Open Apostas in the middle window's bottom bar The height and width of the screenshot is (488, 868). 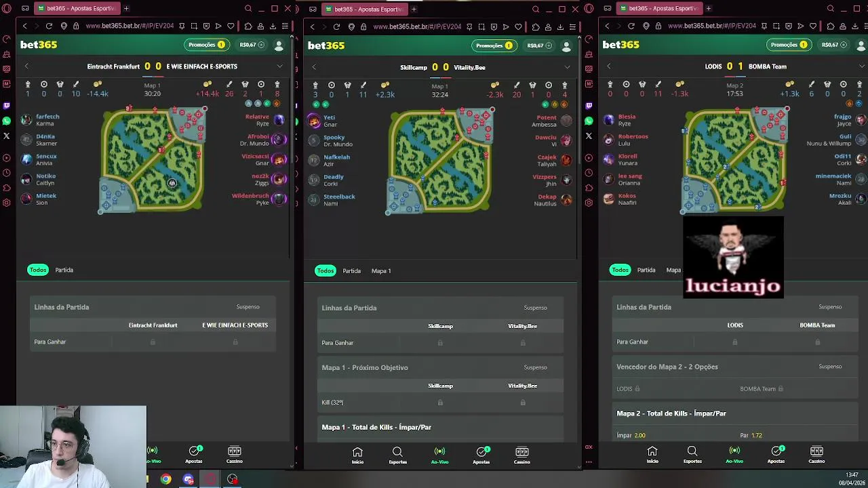pyautogui.click(x=481, y=455)
